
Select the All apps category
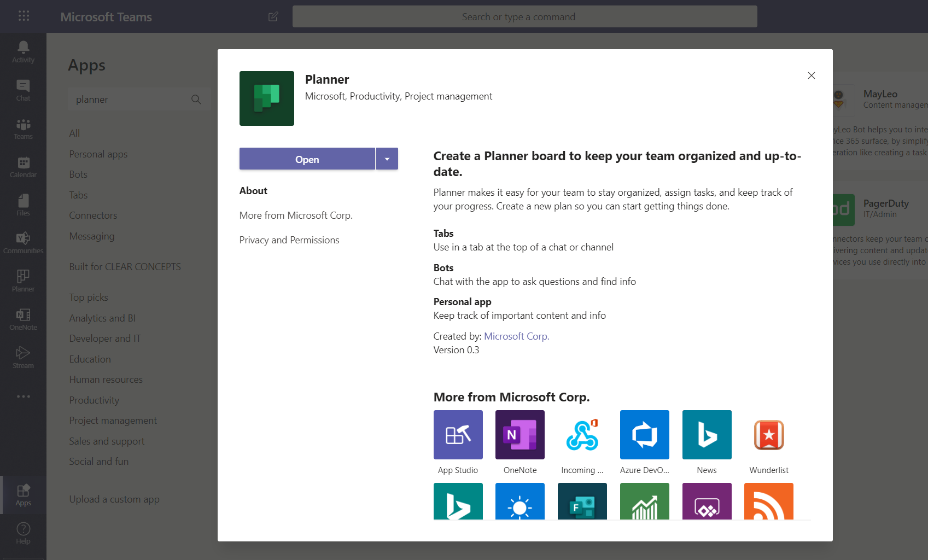[x=74, y=133]
